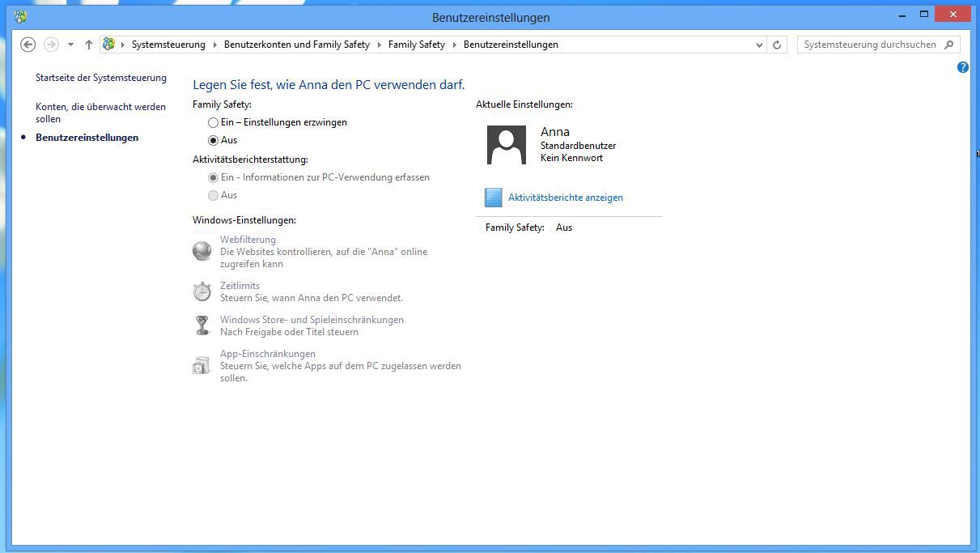980x553 pixels.
Task: Click the Windows Store trophy icon
Action: [202, 325]
